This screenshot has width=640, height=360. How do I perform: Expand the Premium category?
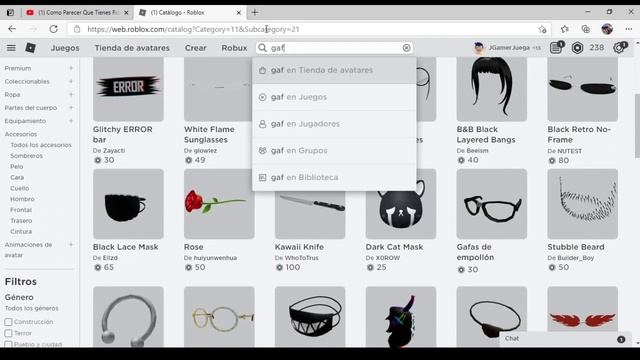tap(71, 68)
